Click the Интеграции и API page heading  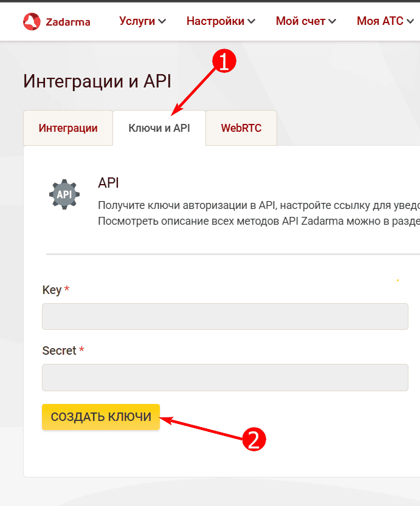click(x=97, y=81)
